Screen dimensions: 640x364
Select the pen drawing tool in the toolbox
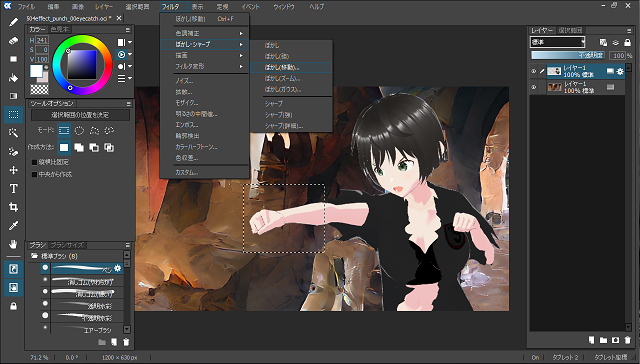point(13,22)
